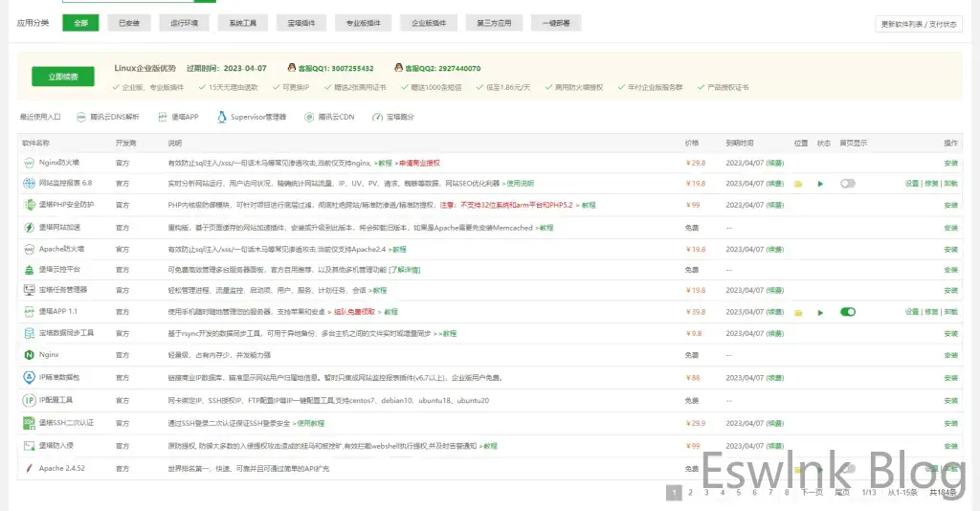Image resolution: width=980 pixels, height=511 pixels.
Task: Disable homepage display for 堡塔APP 1.1
Action: (847, 312)
